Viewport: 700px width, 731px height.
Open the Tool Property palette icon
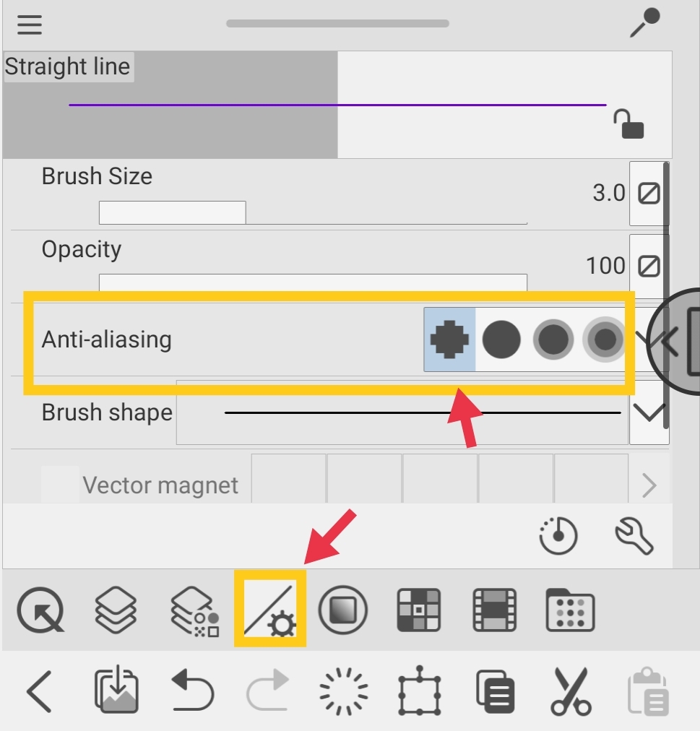pos(270,608)
